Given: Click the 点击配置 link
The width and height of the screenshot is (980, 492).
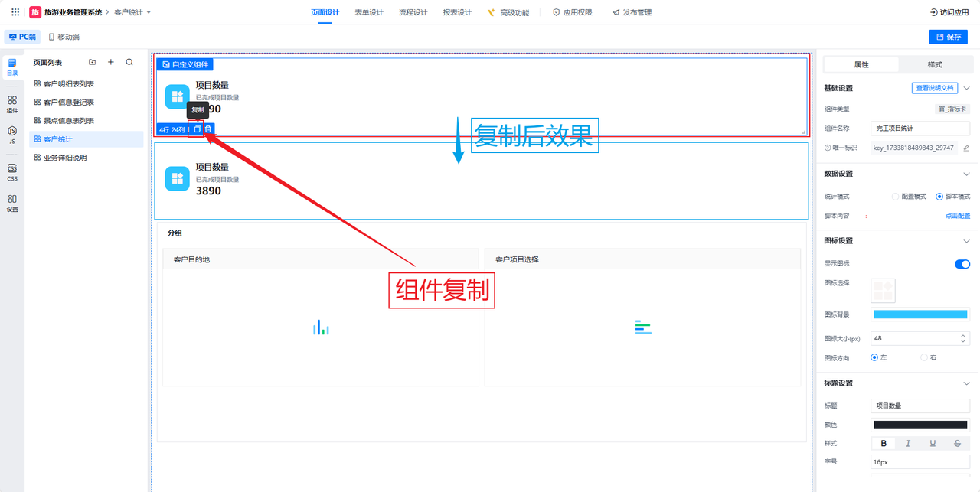Looking at the screenshot, I should tap(957, 216).
